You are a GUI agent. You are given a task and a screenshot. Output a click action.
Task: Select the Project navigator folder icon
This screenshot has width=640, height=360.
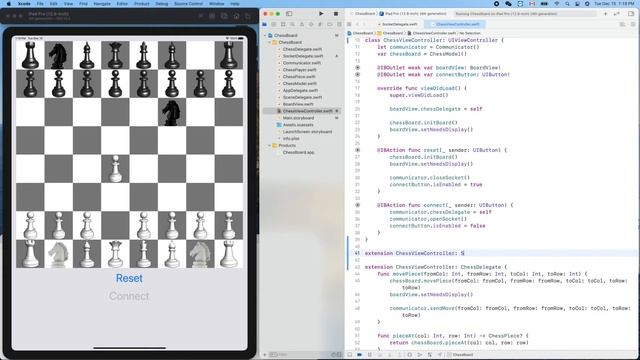pos(265,24)
